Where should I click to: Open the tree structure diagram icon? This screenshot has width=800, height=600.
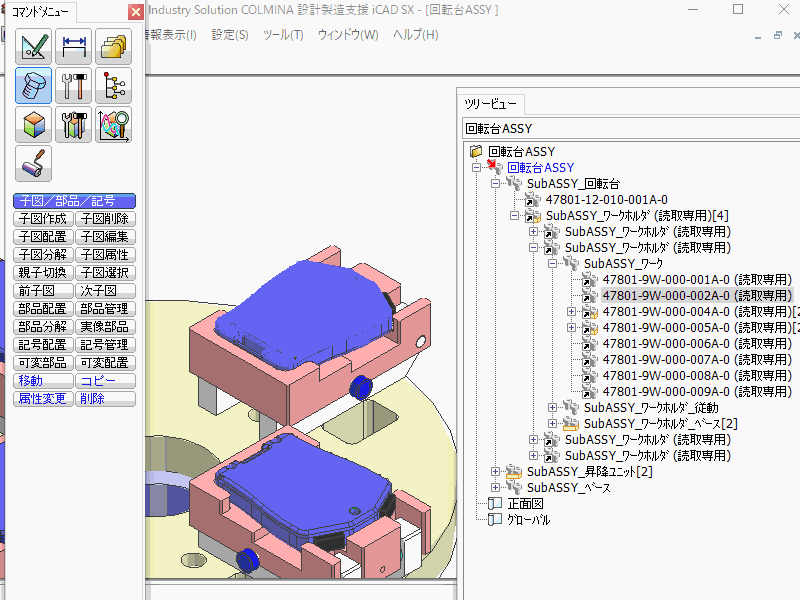point(113,86)
